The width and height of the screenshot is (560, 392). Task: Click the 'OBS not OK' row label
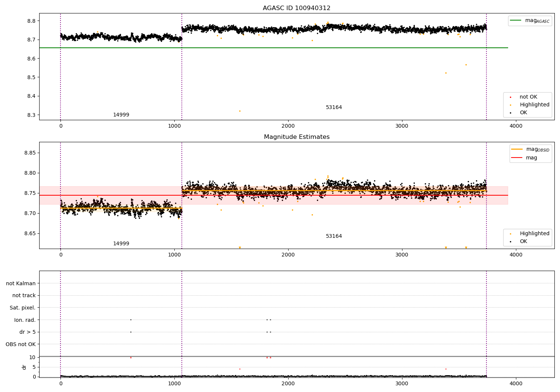(21, 344)
